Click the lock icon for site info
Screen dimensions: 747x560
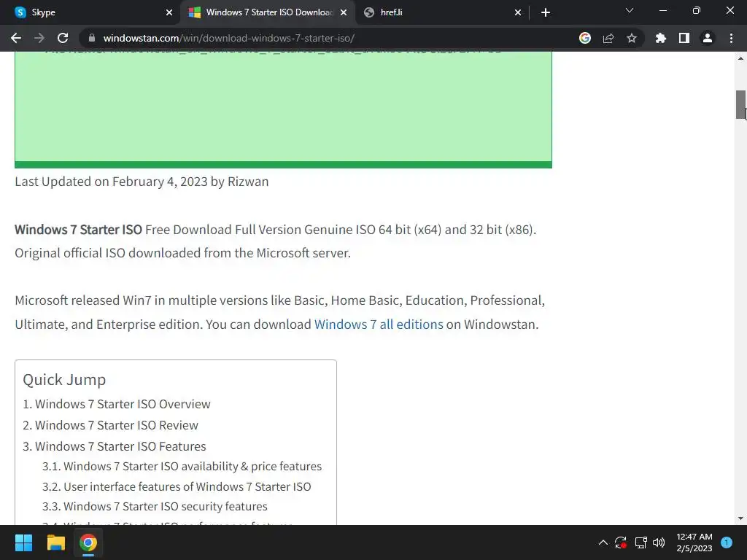[x=92, y=38]
